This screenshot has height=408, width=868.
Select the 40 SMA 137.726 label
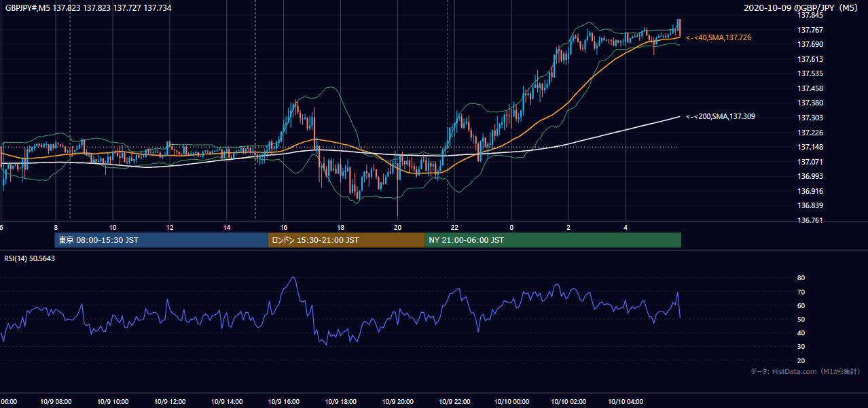pos(719,37)
